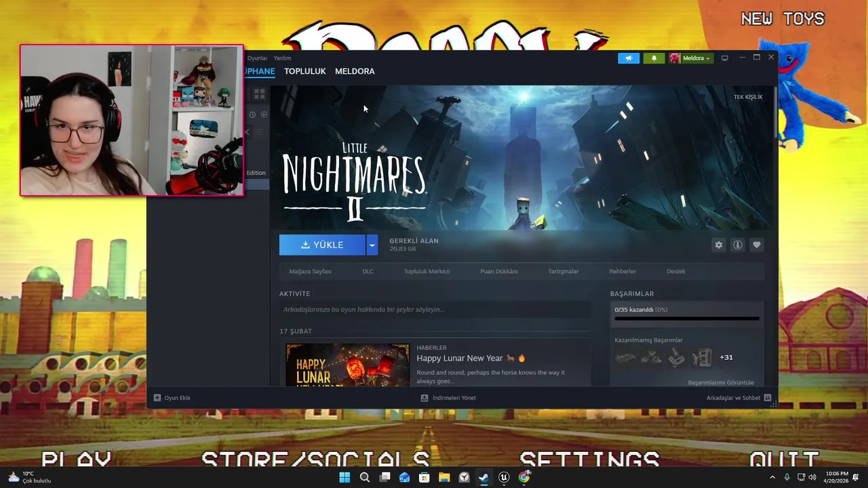The image size is (868, 488).
Task: Click the achievements progress bar
Action: tap(687, 318)
